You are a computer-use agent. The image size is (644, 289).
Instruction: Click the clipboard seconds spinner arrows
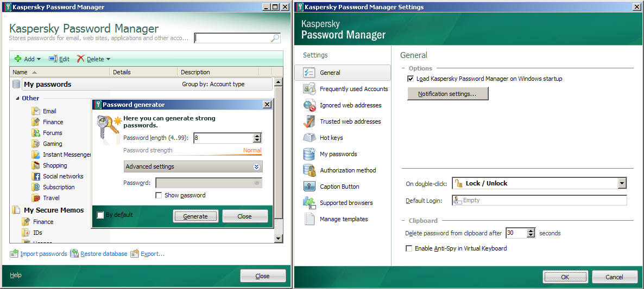[531, 233]
